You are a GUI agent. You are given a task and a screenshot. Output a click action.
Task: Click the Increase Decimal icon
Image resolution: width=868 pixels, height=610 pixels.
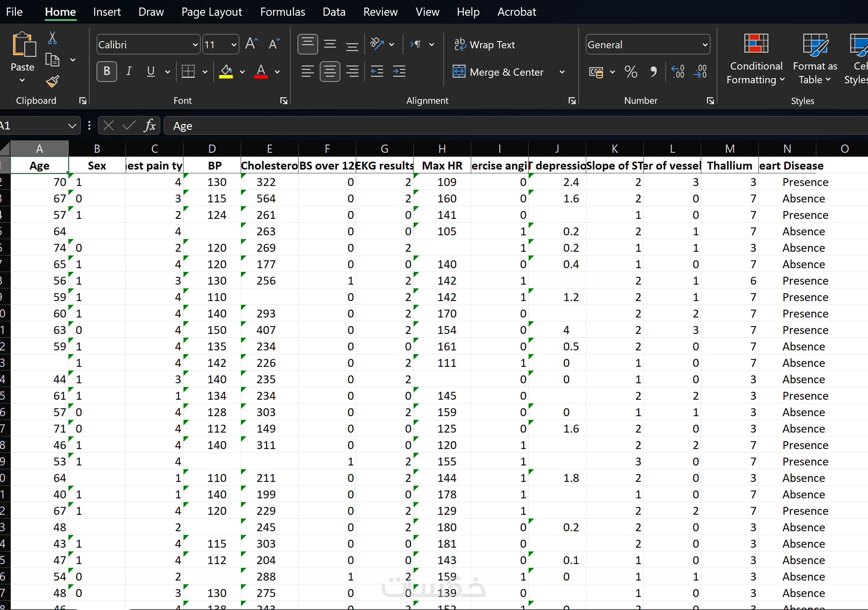click(678, 72)
